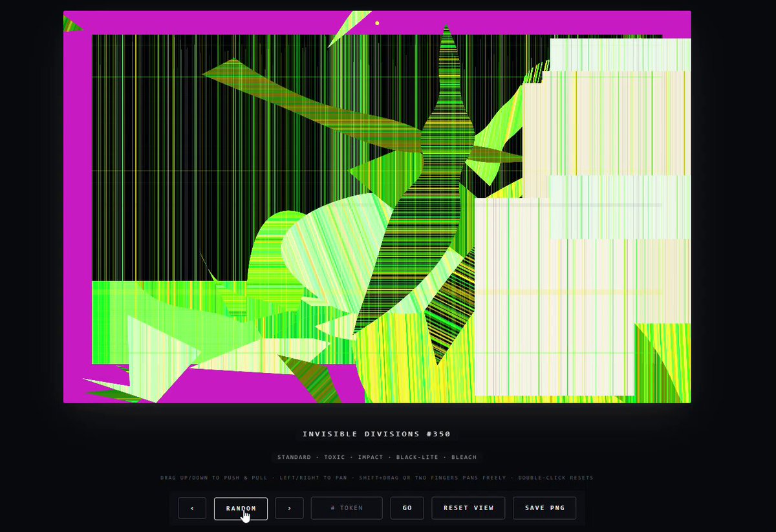Go to the previous token with left arrow
Viewport: 776px width, 532px height.
click(x=192, y=508)
